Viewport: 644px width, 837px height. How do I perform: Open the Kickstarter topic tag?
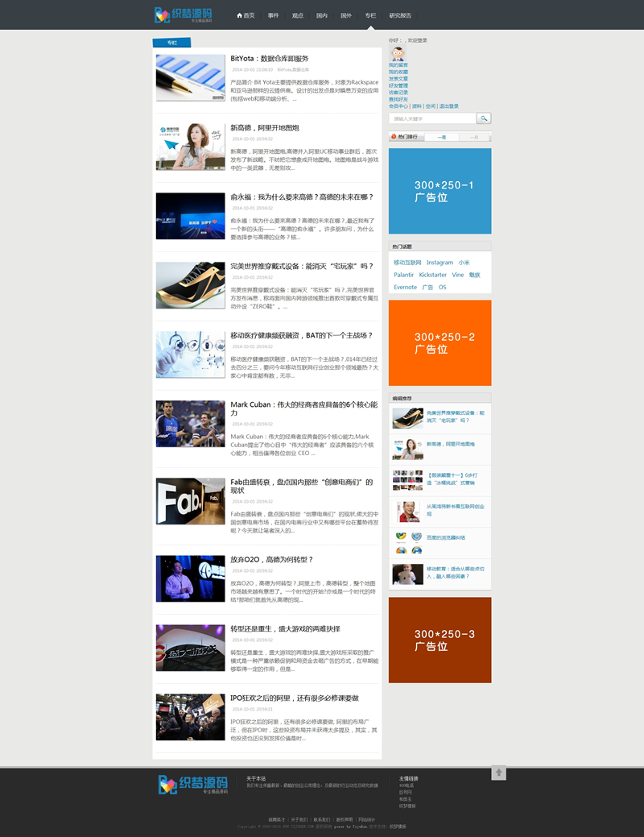[x=432, y=275]
